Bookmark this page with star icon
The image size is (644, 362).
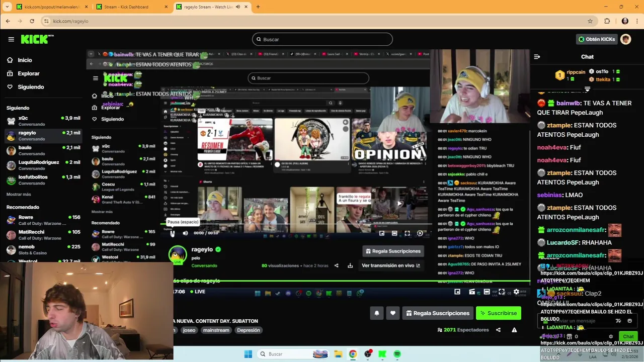590,21
